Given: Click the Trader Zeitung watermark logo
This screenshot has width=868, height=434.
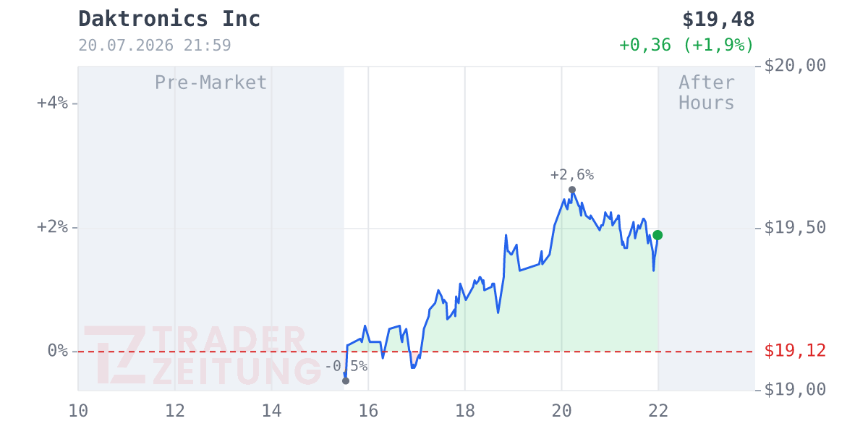Looking at the screenshot, I should [x=203, y=355].
